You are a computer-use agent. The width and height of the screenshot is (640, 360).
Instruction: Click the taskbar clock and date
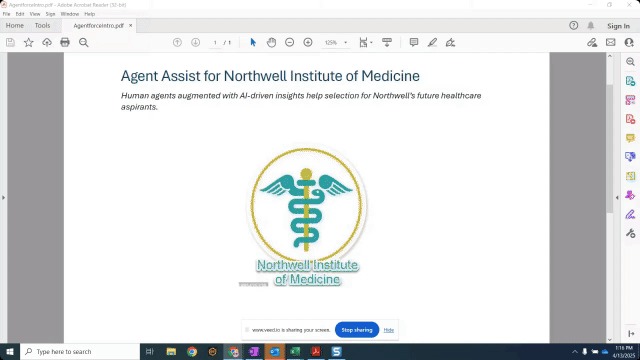[x=624, y=351]
